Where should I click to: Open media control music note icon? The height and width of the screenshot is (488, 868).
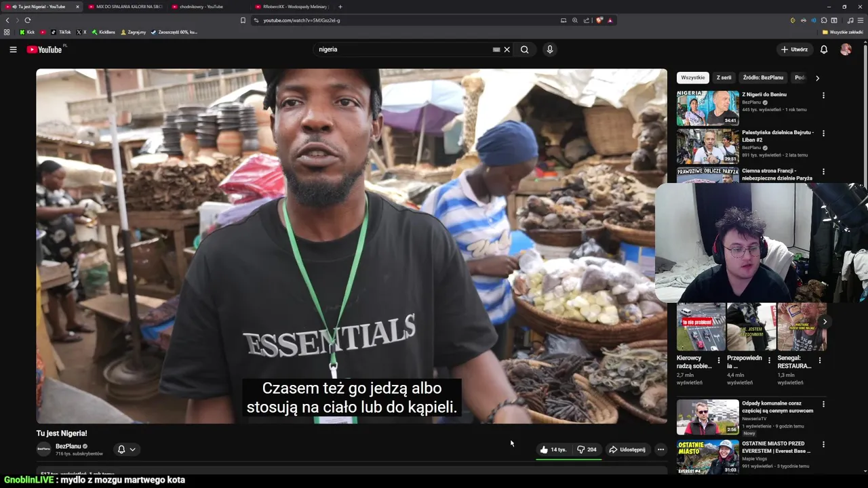pyautogui.click(x=850, y=20)
